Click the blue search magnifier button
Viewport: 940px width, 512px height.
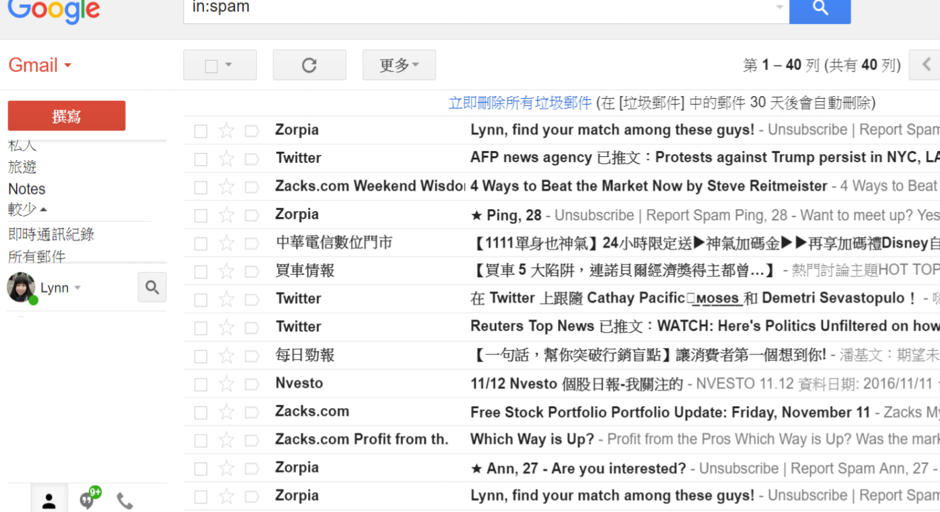click(x=820, y=9)
